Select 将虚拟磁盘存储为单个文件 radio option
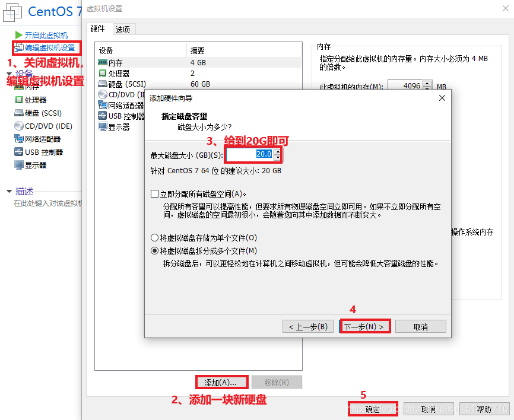514x420 pixels. tap(154, 237)
